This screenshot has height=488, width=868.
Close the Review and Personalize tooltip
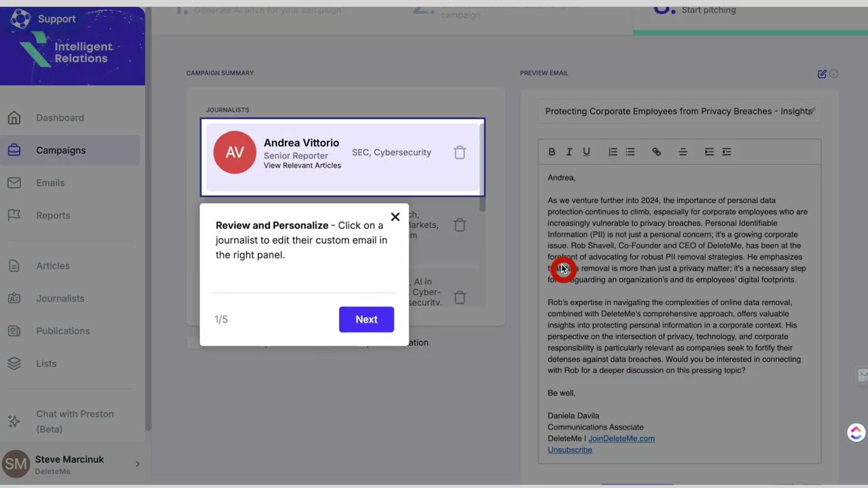[395, 217]
